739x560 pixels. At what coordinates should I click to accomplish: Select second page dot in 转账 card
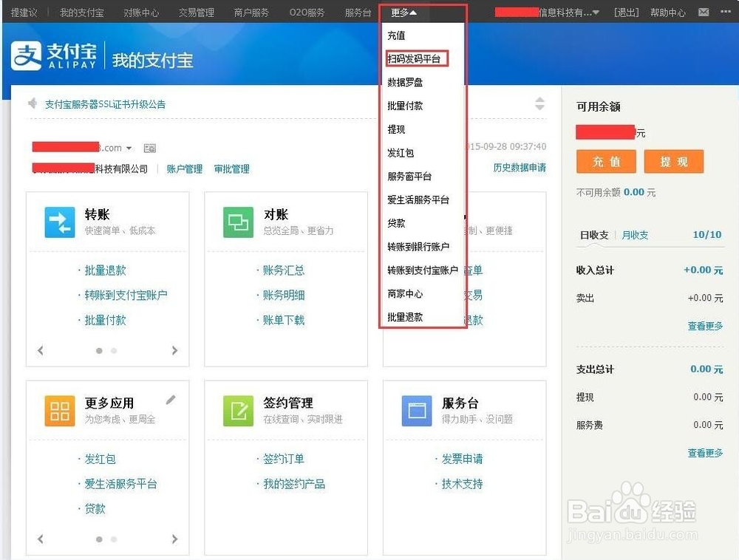coord(114,350)
